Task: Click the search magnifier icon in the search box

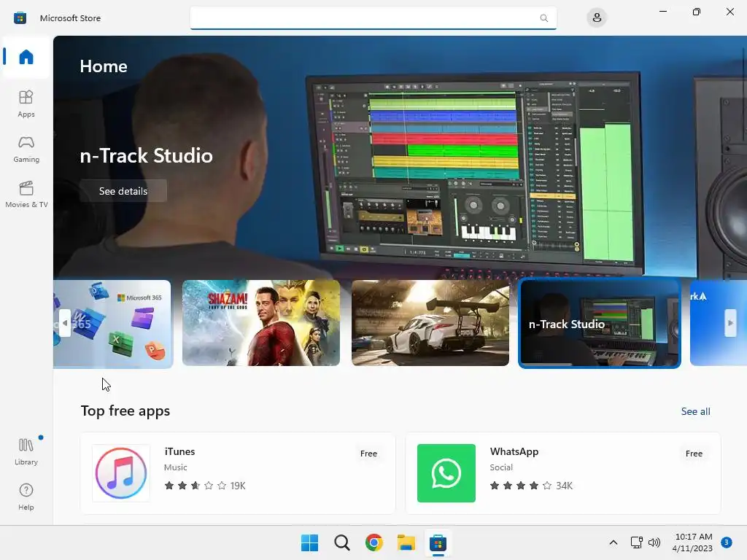Action: [543, 18]
